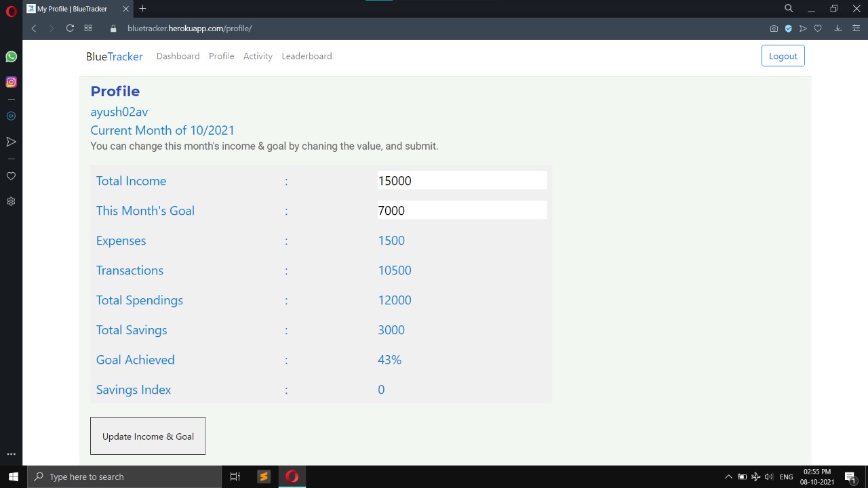Click the Total Savings value 3000
This screenshot has width=868, height=488.
pos(391,330)
